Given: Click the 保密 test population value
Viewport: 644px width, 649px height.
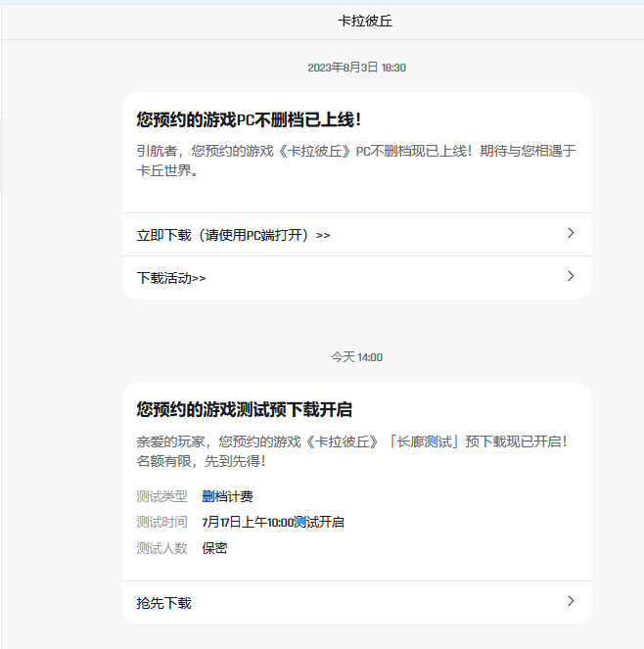Looking at the screenshot, I should tap(214, 548).
